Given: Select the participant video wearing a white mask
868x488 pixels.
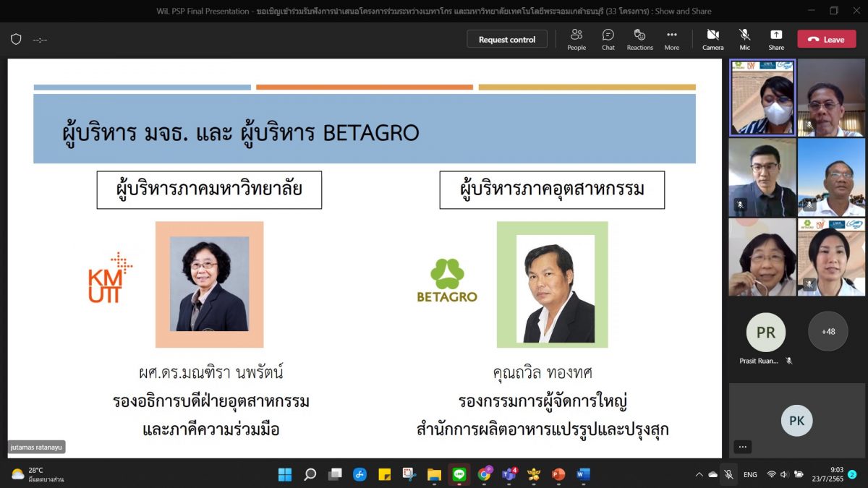Looking at the screenshot, I should click(762, 98).
